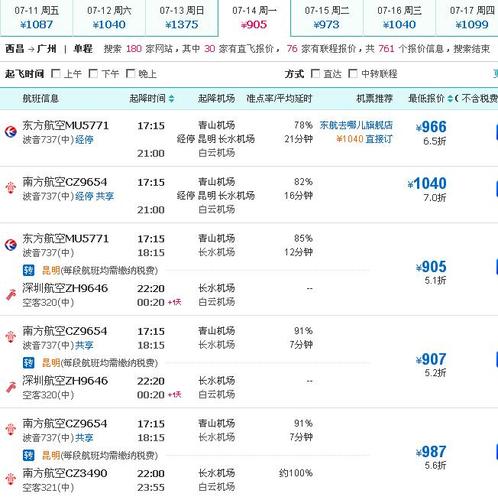Click 航班信息 column header
This screenshot has width=498, height=500.
40,99
